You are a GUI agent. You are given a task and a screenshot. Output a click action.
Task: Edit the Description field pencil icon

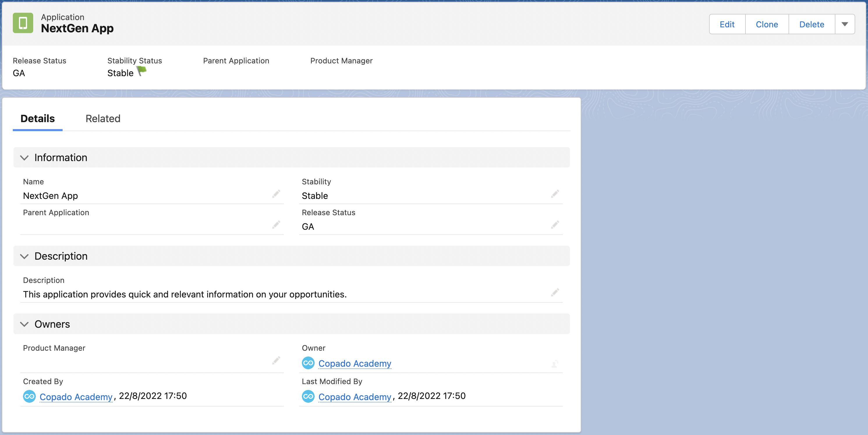555,293
